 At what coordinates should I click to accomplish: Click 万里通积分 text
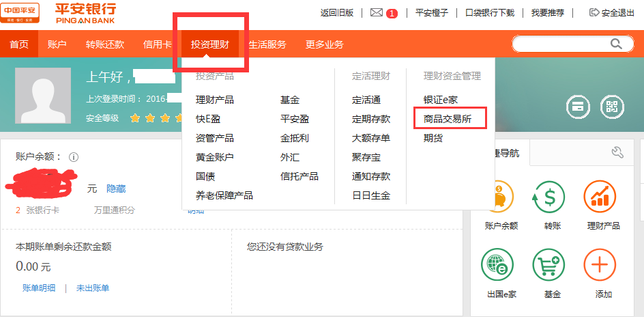[x=114, y=210]
